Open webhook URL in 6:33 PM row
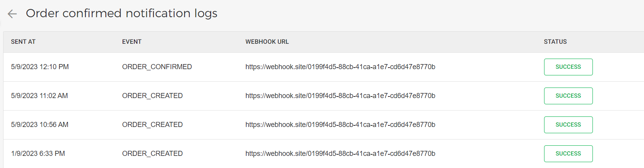 pyautogui.click(x=340, y=154)
